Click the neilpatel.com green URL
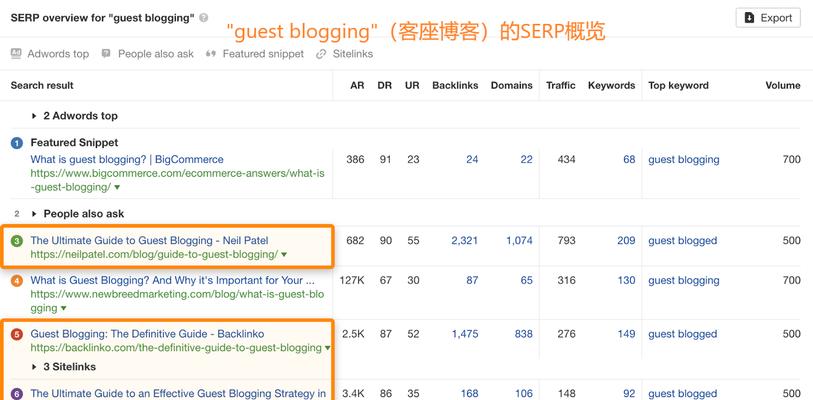 (155, 255)
